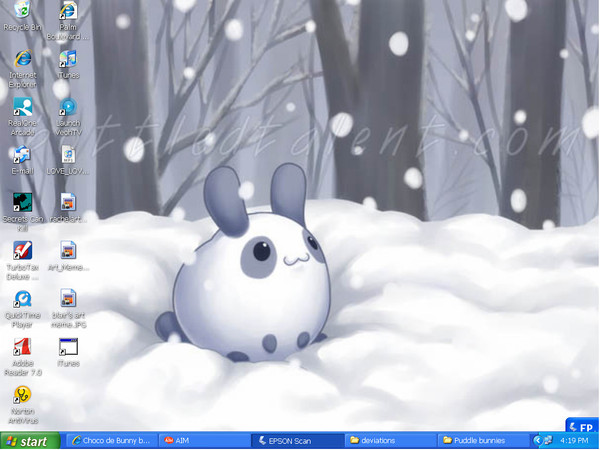The width and height of the screenshot is (600, 450).
Task: Switch to the AIM taskbar button
Action: point(205,441)
